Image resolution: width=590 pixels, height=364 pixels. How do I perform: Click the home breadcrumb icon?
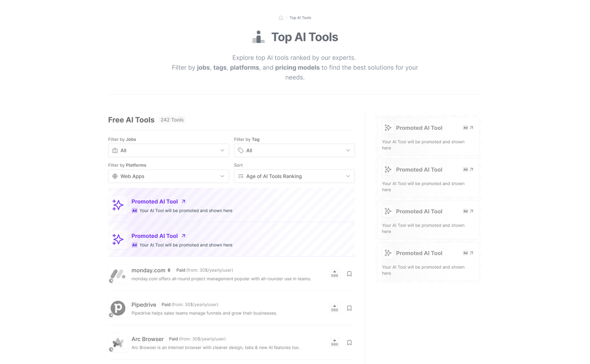(x=281, y=18)
